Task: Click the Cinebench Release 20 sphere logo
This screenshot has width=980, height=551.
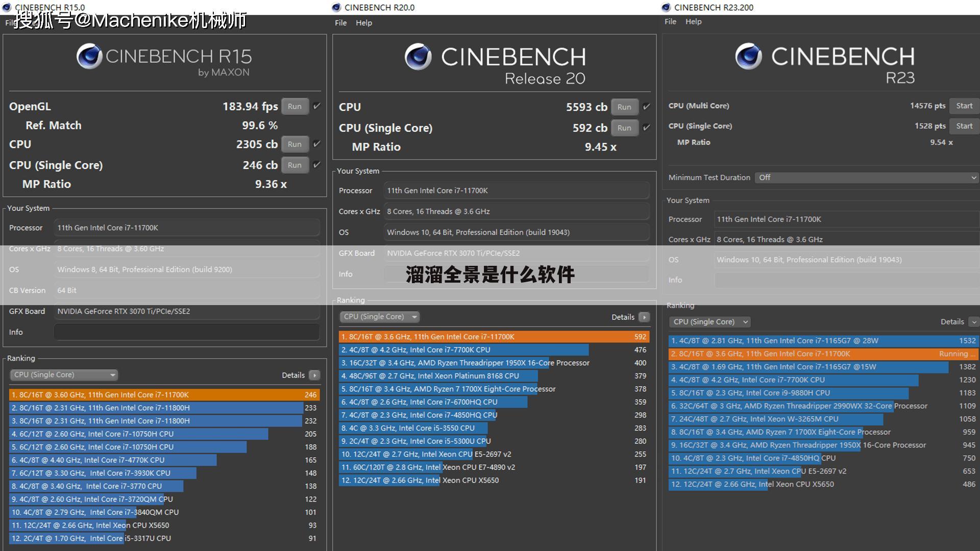Action: 418,57
